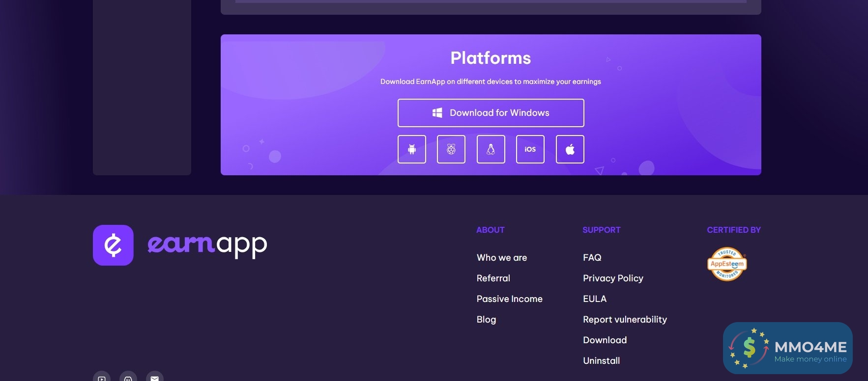Screen dimensions: 868x381
Task: Click the SUPPORT footer heading
Action: (602, 230)
